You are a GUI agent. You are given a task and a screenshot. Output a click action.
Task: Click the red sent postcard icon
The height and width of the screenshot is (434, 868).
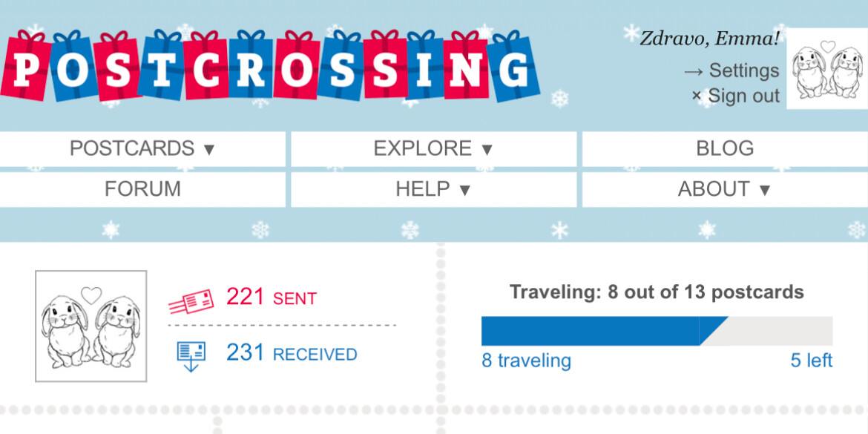[191, 302]
